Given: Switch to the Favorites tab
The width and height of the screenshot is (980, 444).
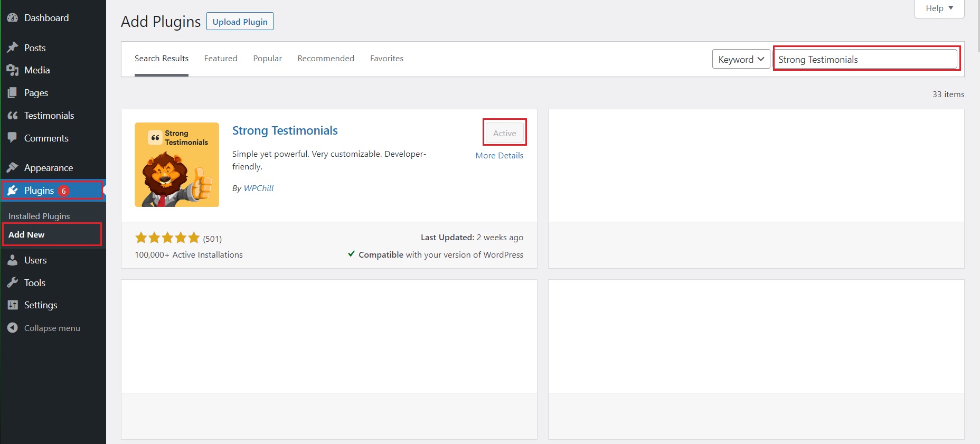Looking at the screenshot, I should pos(387,59).
